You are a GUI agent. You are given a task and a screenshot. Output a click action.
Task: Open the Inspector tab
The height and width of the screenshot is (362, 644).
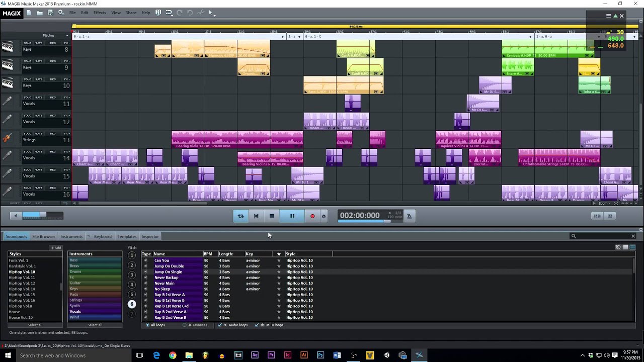click(150, 236)
